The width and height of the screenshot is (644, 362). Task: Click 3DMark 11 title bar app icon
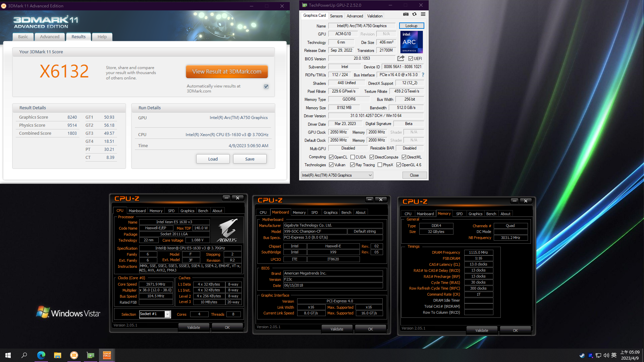tap(4, 6)
